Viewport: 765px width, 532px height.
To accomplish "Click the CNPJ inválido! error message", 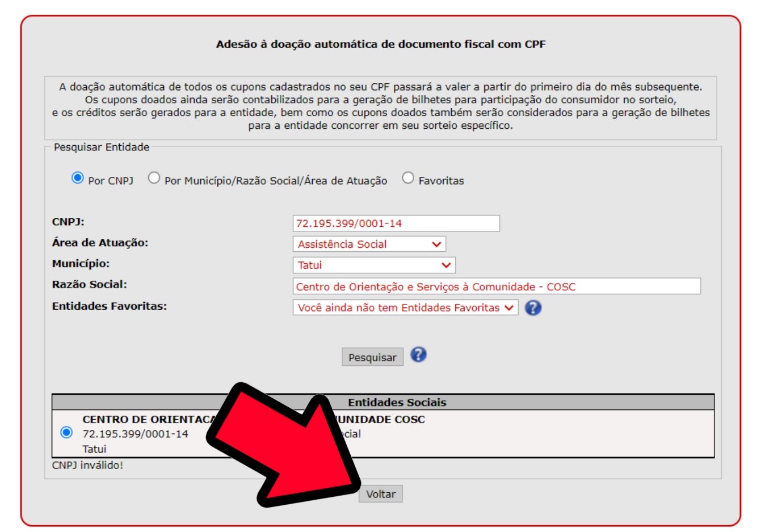I will coord(87,465).
